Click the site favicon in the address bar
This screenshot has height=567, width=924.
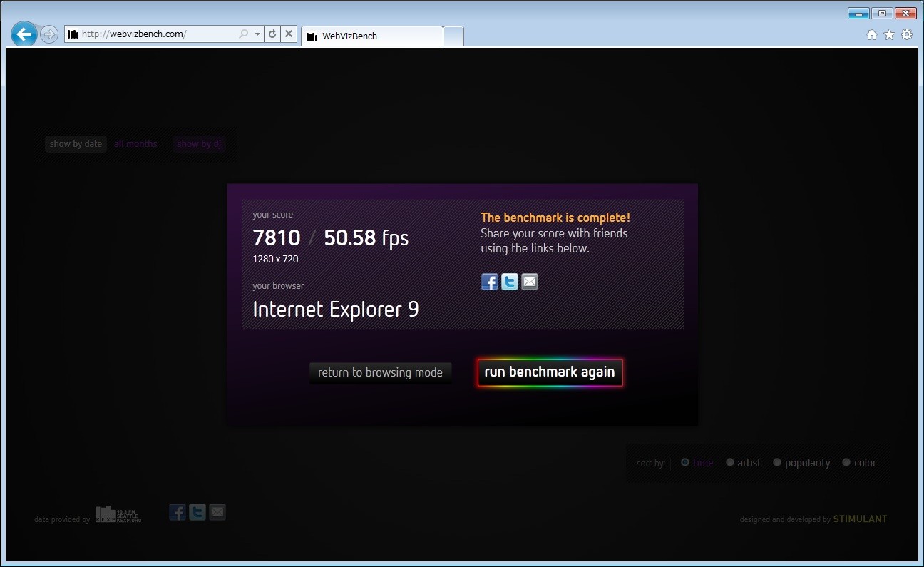click(73, 34)
